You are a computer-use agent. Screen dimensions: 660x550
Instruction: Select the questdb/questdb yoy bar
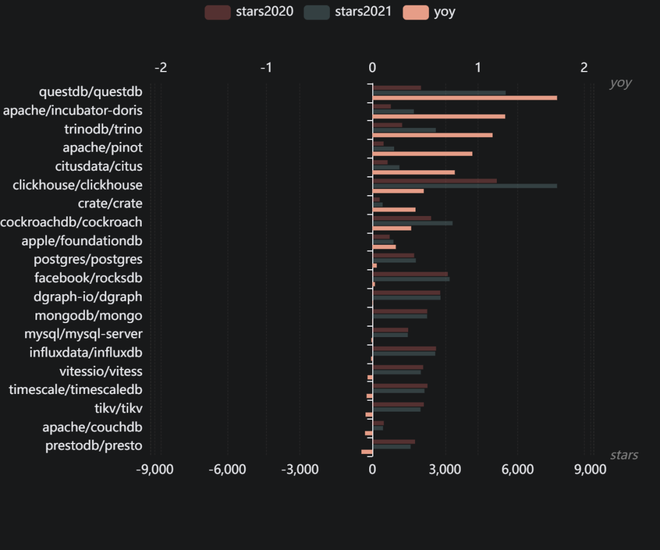pos(464,98)
